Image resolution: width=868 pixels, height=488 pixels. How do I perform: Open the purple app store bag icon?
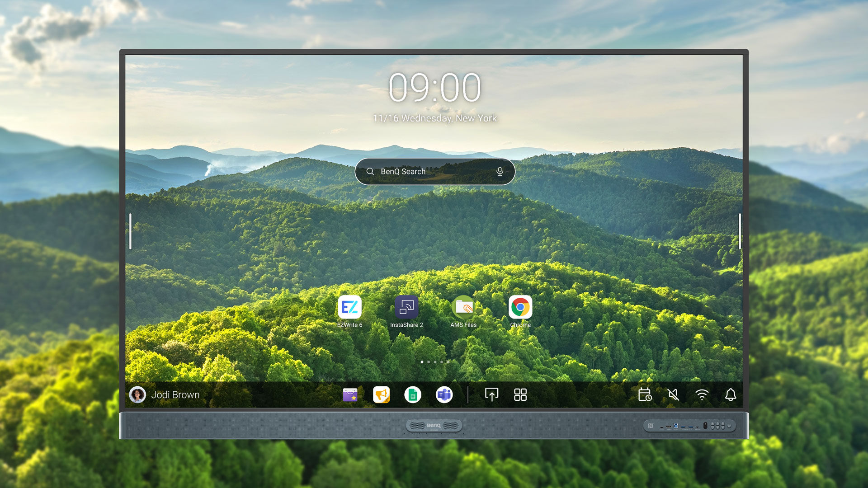(x=350, y=395)
